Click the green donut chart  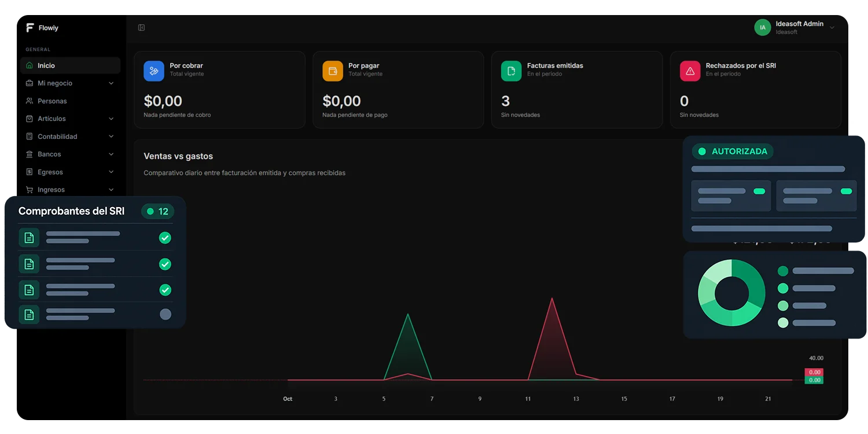tap(731, 293)
